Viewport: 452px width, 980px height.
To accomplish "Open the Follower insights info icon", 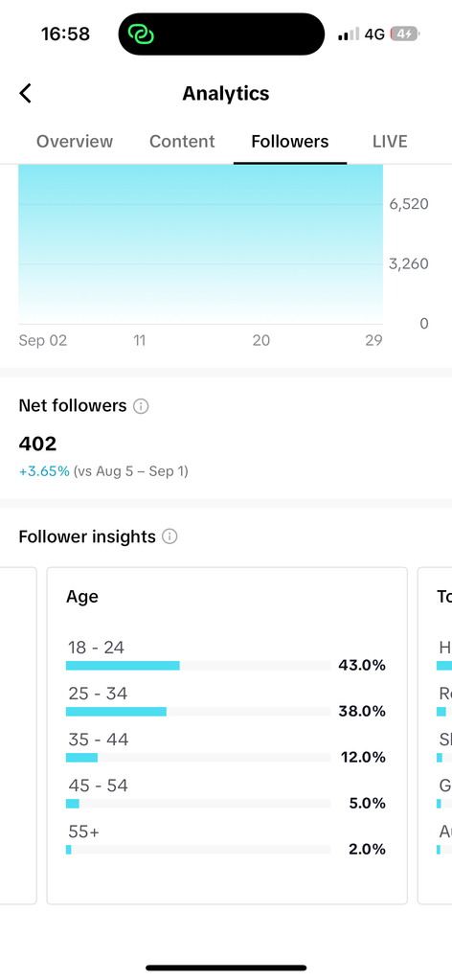I will pyautogui.click(x=170, y=536).
